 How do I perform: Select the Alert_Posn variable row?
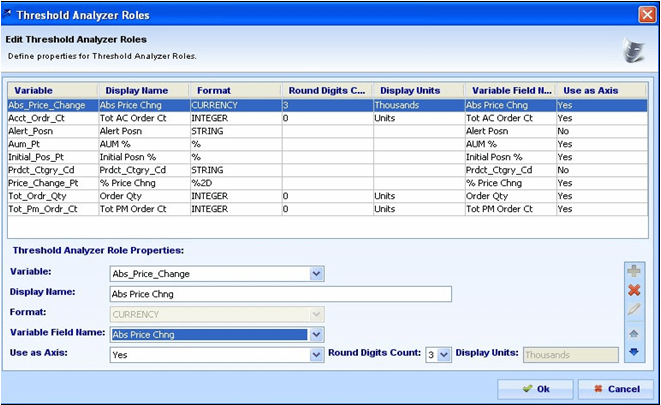point(328,131)
